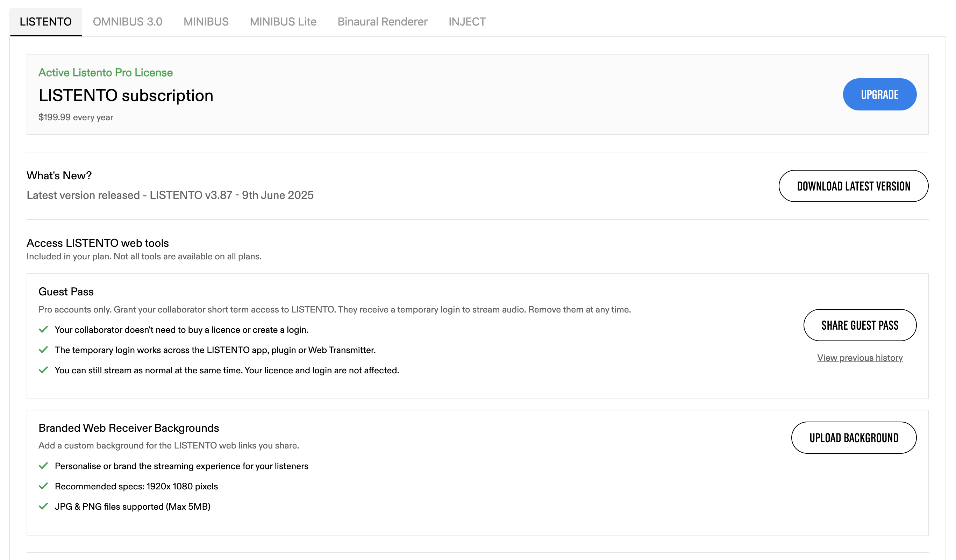
Task: Click the Access LISTENTO web tools heading
Action: [98, 243]
